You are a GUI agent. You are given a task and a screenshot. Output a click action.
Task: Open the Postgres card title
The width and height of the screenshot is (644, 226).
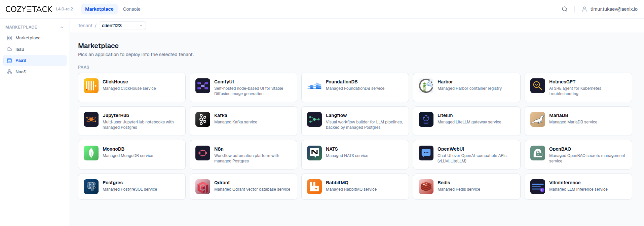(113, 183)
